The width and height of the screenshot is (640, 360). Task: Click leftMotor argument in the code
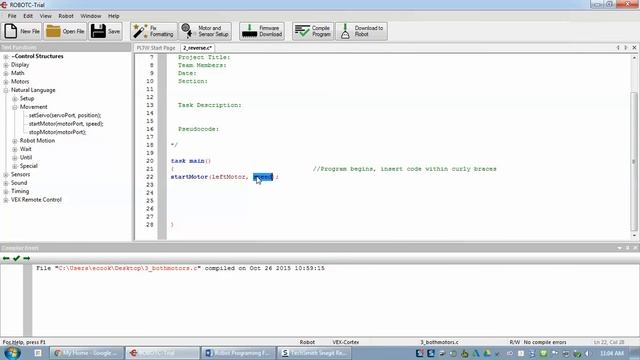229,177
